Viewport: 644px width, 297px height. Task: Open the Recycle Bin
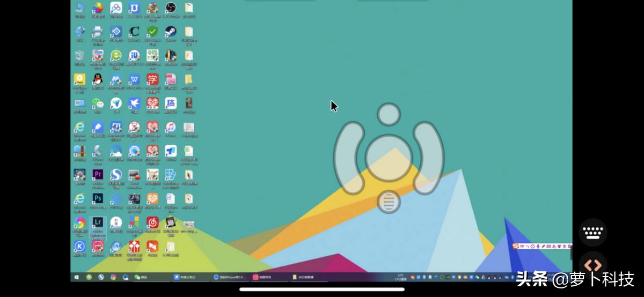coord(79,56)
